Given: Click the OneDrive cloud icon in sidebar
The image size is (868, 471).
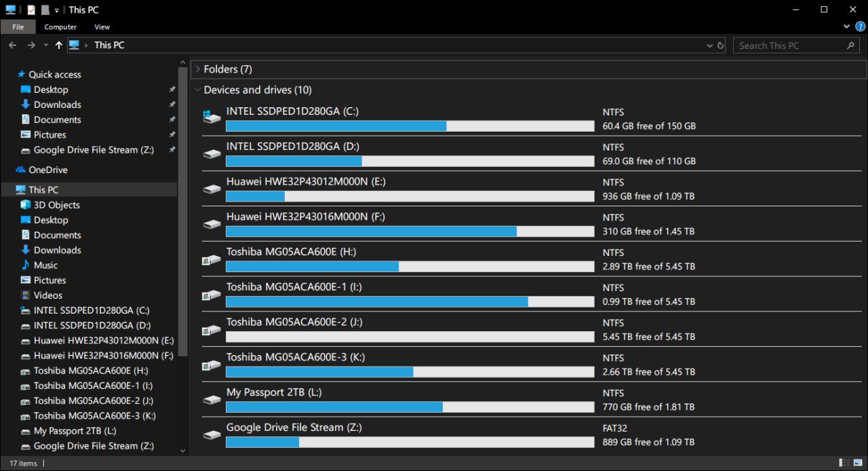Looking at the screenshot, I should [x=21, y=170].
